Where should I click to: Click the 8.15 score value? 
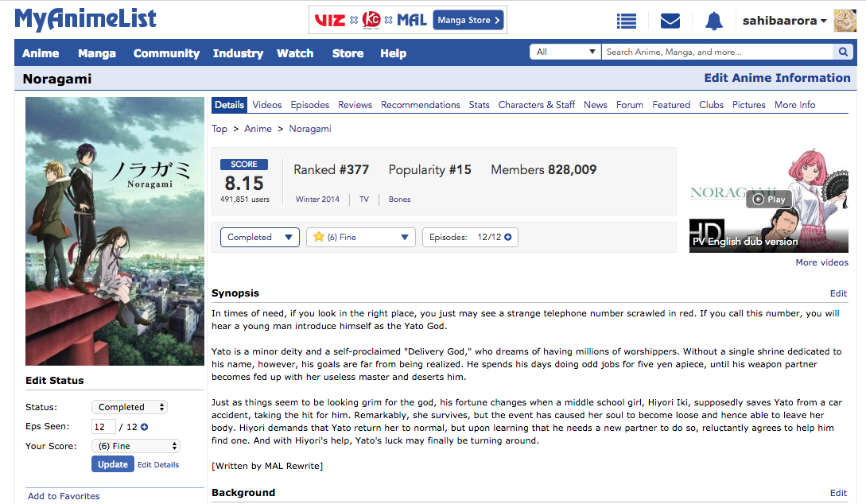coord(244,184)
